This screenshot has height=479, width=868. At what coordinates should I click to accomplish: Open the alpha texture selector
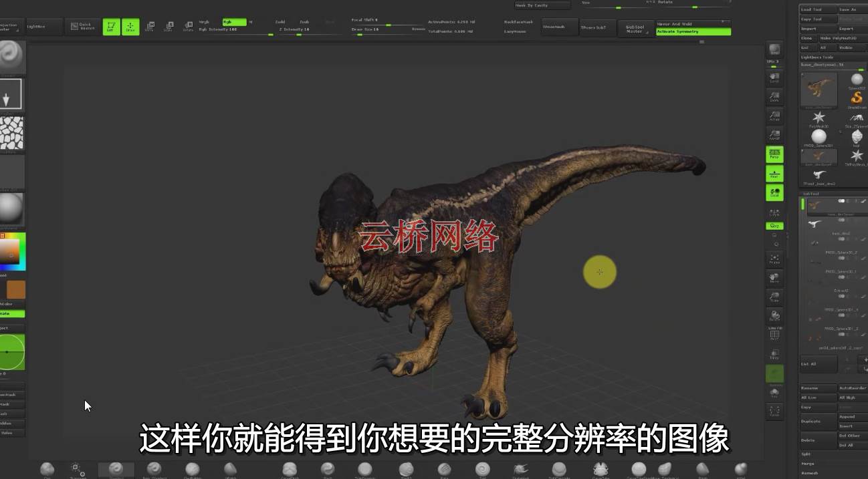pyautogui.click(x=11, y=133)
